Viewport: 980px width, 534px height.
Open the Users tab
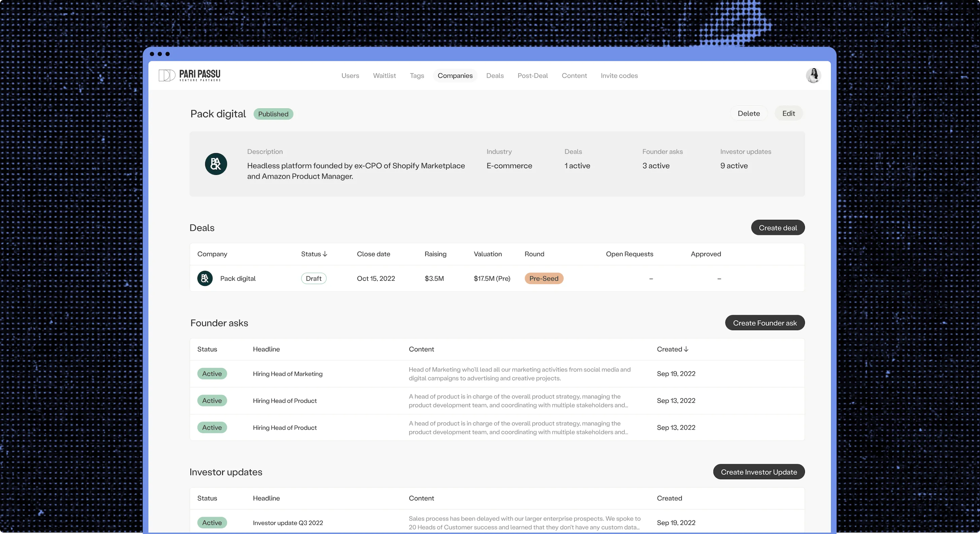pyautogui.click(x=350, y=76)
